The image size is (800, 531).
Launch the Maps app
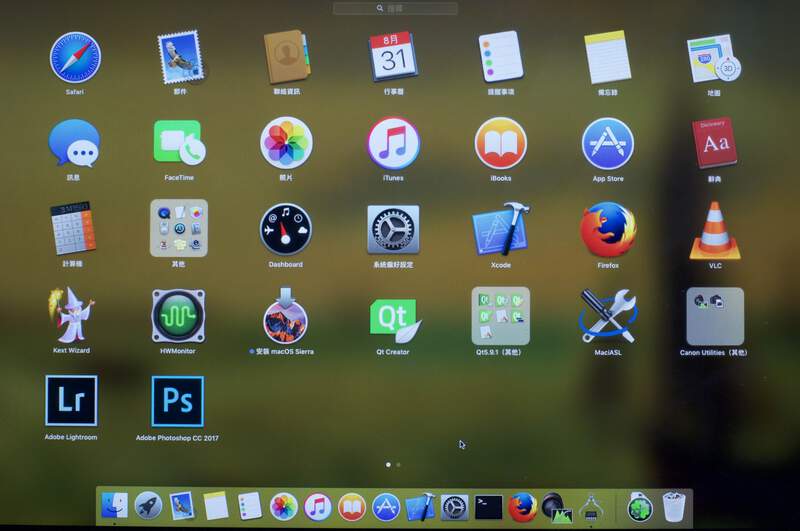pos(714,59)
